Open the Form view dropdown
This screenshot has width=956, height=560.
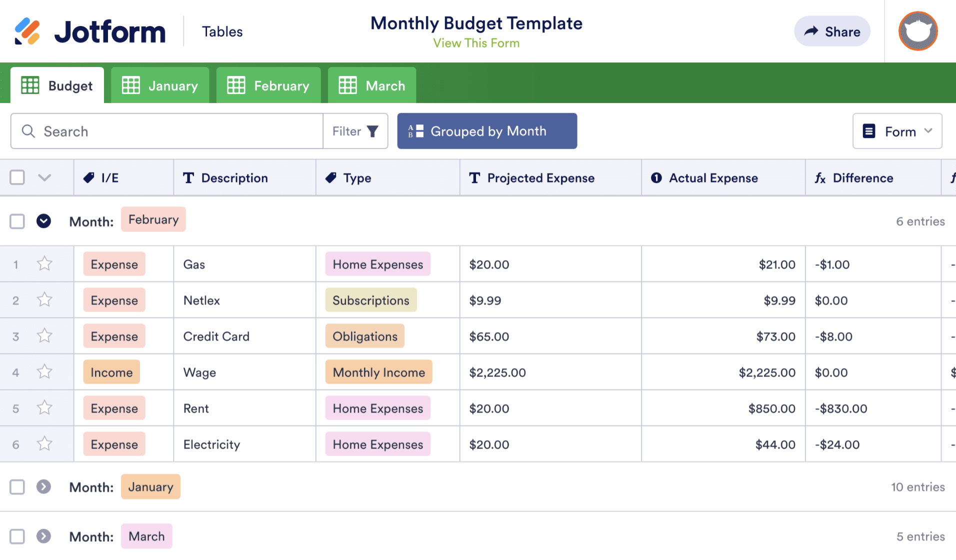point(897,131)
